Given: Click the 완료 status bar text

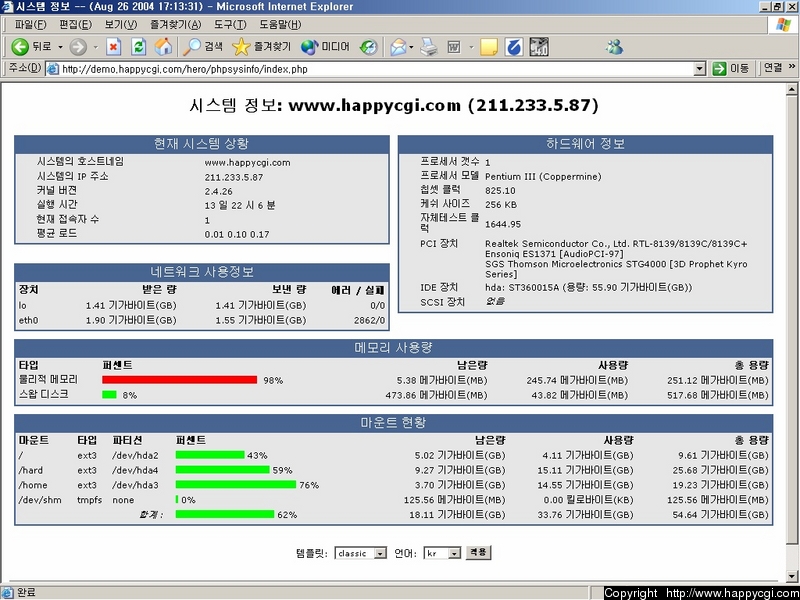Looking at the screenshot, I should click(27, 593).
